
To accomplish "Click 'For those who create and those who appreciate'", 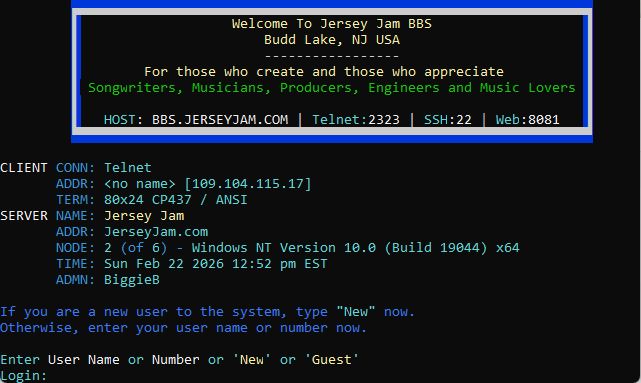I will (x=324, y=72).
